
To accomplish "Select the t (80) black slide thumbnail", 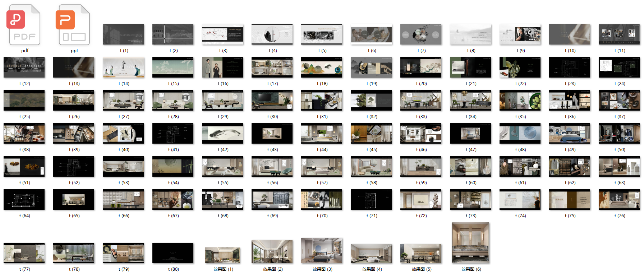I will [x=173, y=253].
